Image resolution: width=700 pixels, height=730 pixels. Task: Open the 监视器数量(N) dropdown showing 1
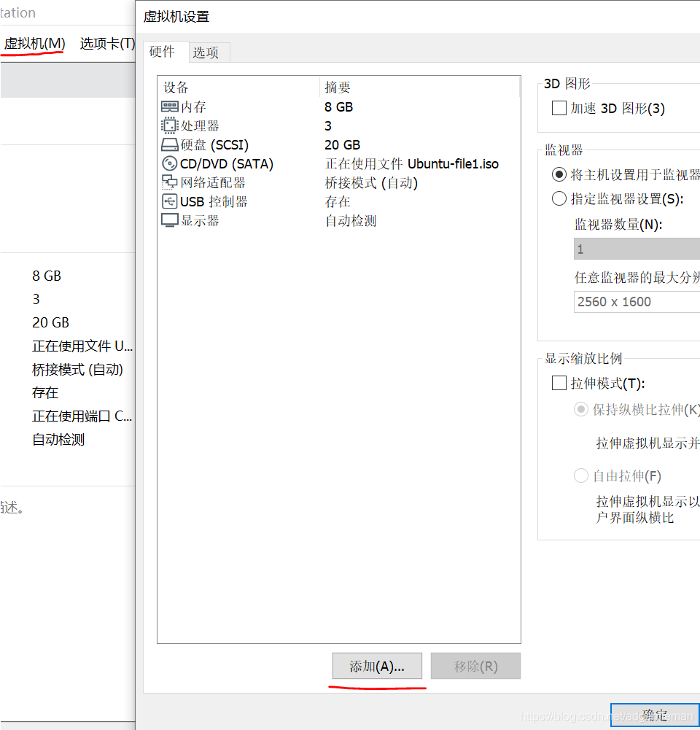tap(637, 249)
